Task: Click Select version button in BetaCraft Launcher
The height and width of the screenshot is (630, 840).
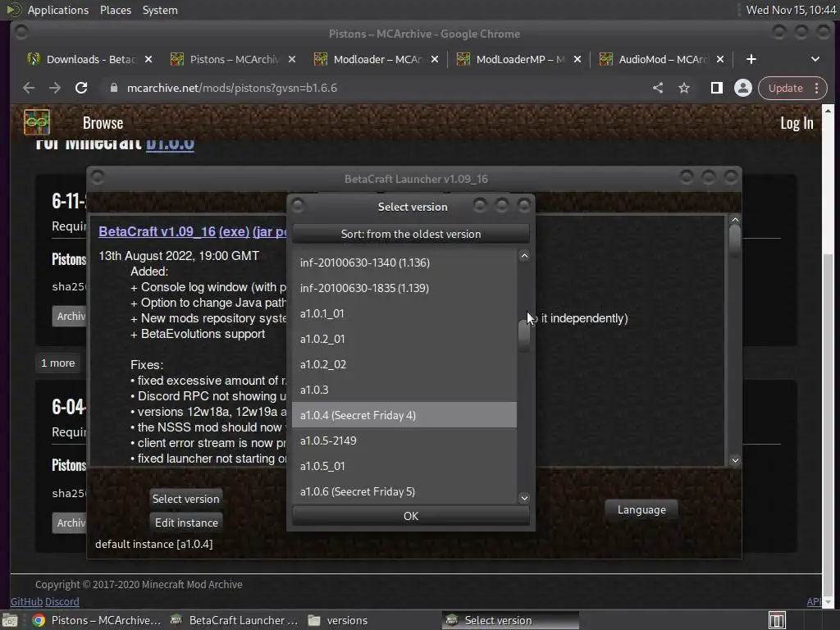Action: tap(186, 499)
